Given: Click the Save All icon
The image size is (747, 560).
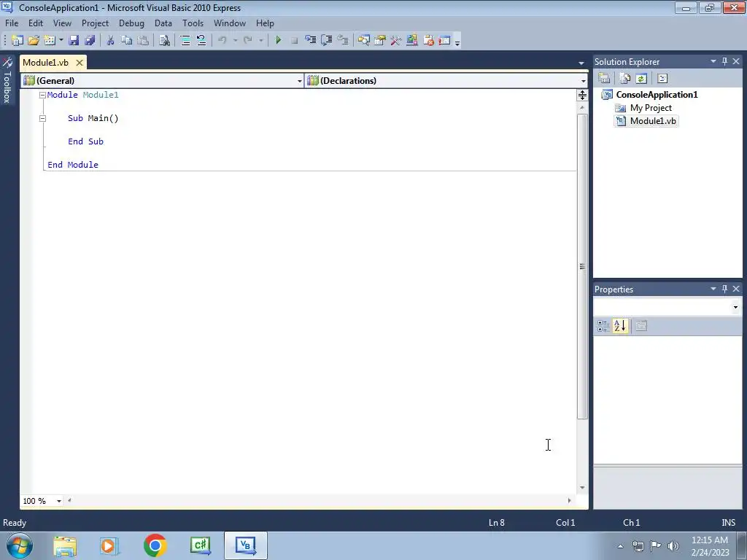Looking at the screenshot, I should pos(90,41).
